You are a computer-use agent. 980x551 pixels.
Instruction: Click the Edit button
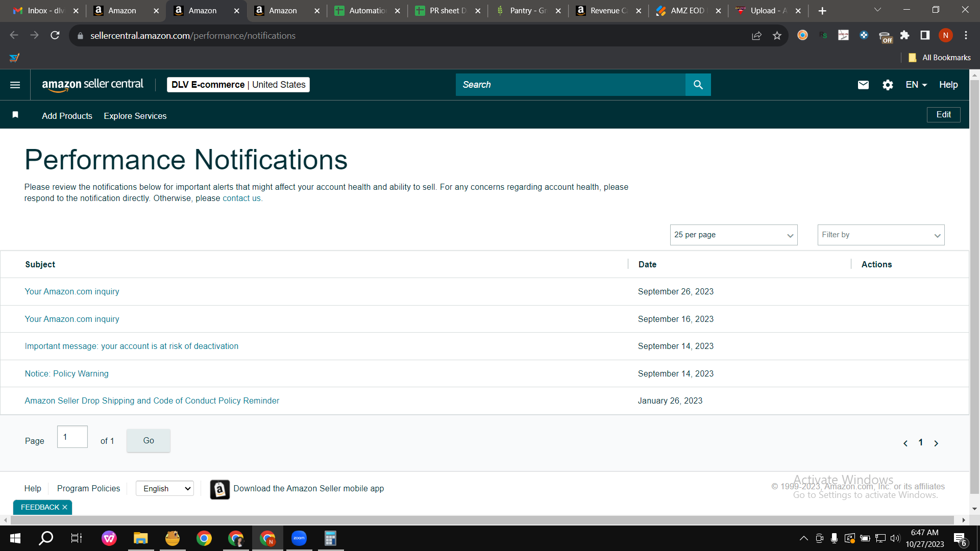click(943, 114)
